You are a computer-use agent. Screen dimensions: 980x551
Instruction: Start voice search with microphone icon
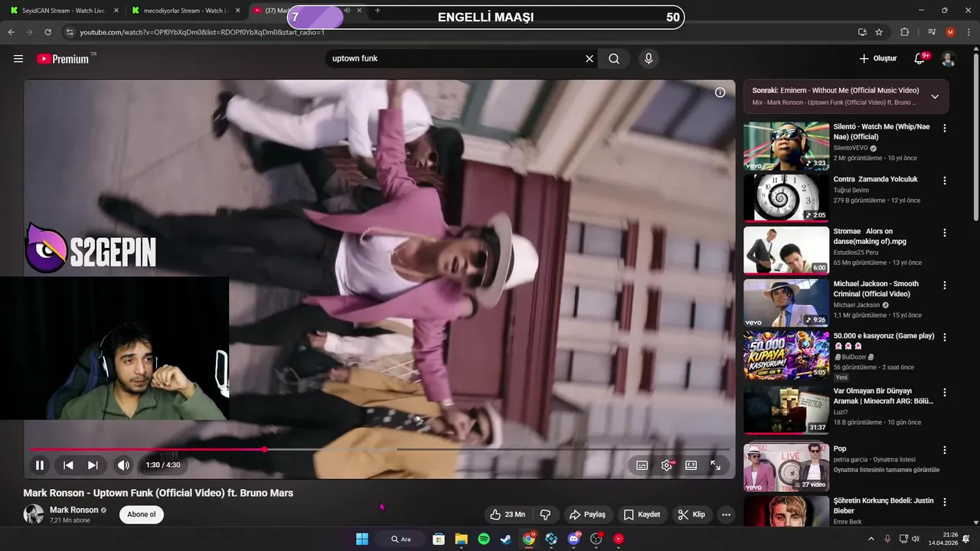click(648, 59)
